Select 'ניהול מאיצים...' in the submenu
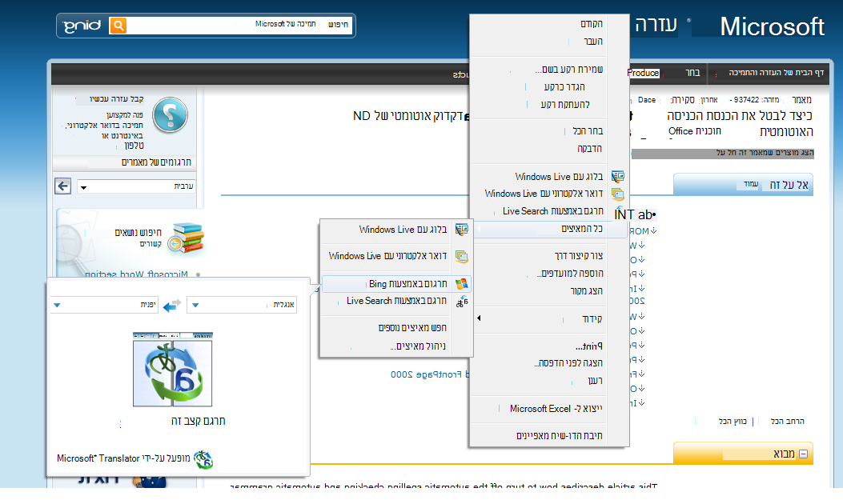This screenshot has width=843, height=504. 419,346
